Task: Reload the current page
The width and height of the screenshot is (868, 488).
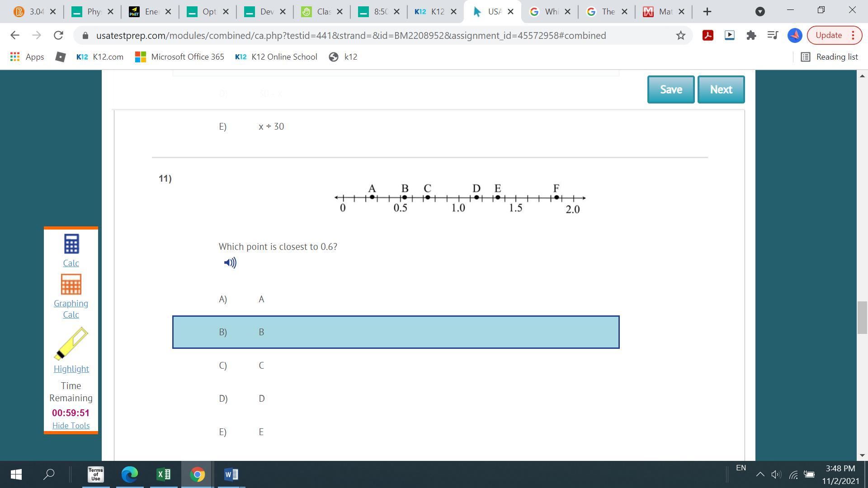Action: click(58, 35)
